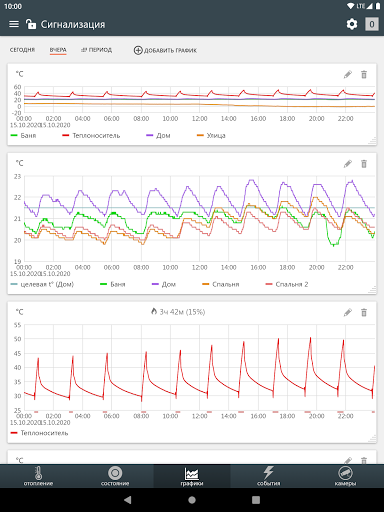Edit the room temperatures chart
This screenshot has height=512, width=384.
(348, 164)
